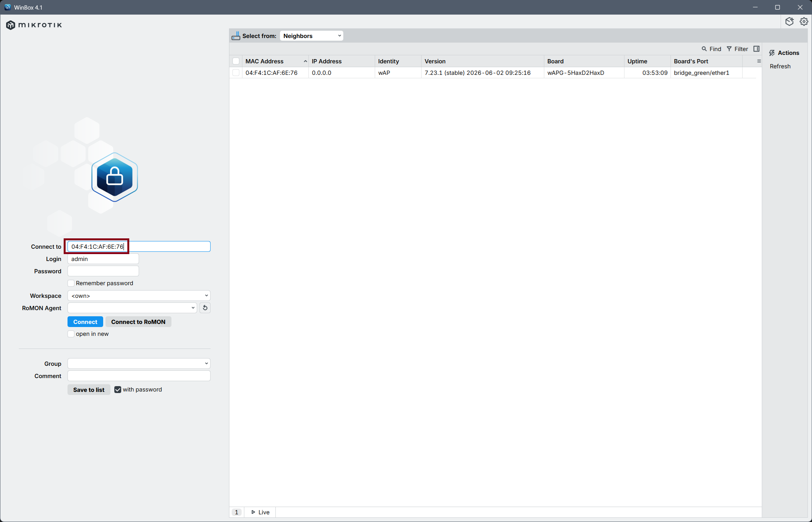The height and width of the screenshot is (522, 812).
Task: Click the WinBox title bar app icon
Action: (x=7, y=7)
